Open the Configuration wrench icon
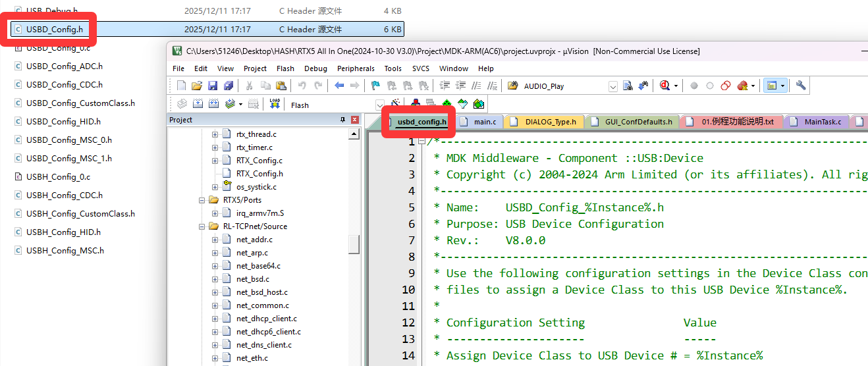The height and width of the screenshot is (366, 868). point(801,86)
